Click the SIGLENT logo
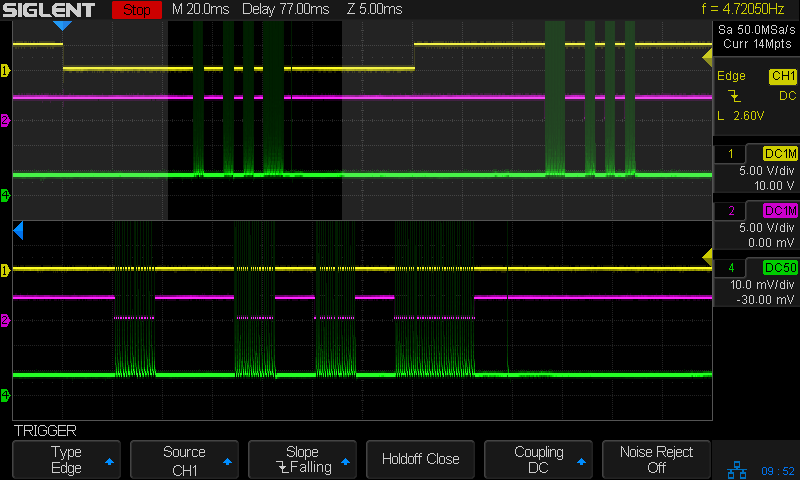This screenshot has height=480, width=800. 49,10
